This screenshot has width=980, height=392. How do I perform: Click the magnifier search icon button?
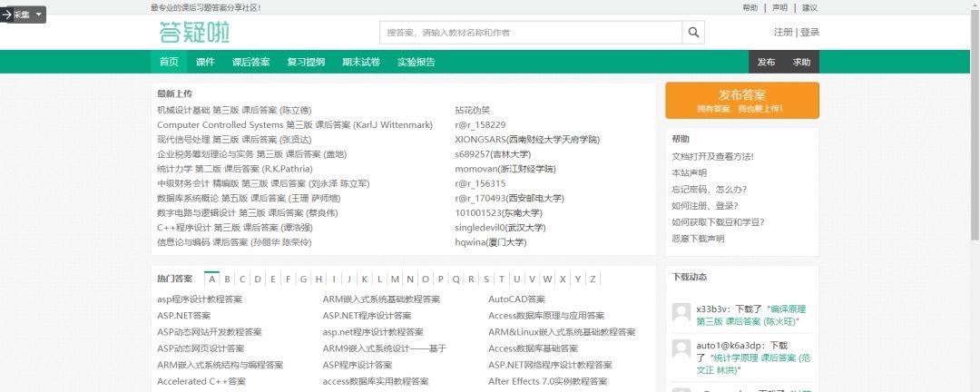tap(693, 33)
